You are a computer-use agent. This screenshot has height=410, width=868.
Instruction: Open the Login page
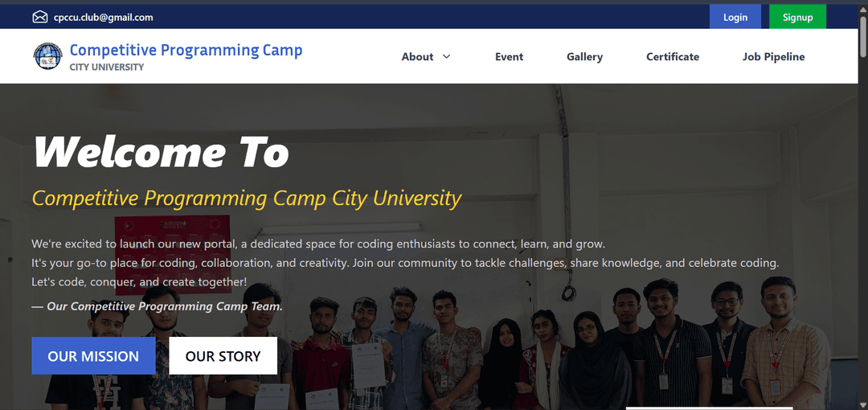735,17
